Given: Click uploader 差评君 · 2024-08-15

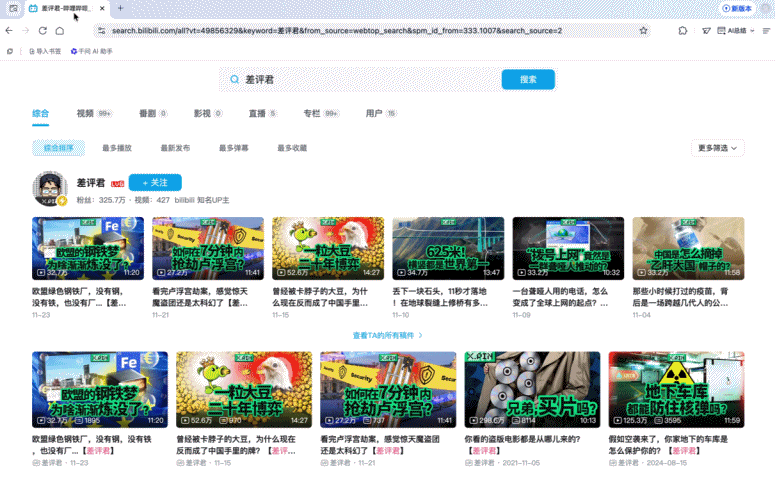Looking at the screenshot, I should click(646, 463).
